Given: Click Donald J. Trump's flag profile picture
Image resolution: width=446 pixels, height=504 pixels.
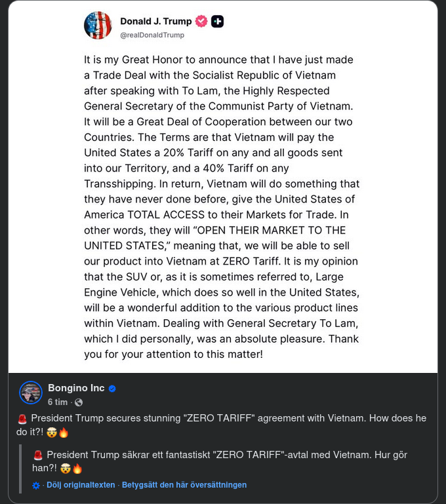Looking at the screenshot, I should point(98,26).
